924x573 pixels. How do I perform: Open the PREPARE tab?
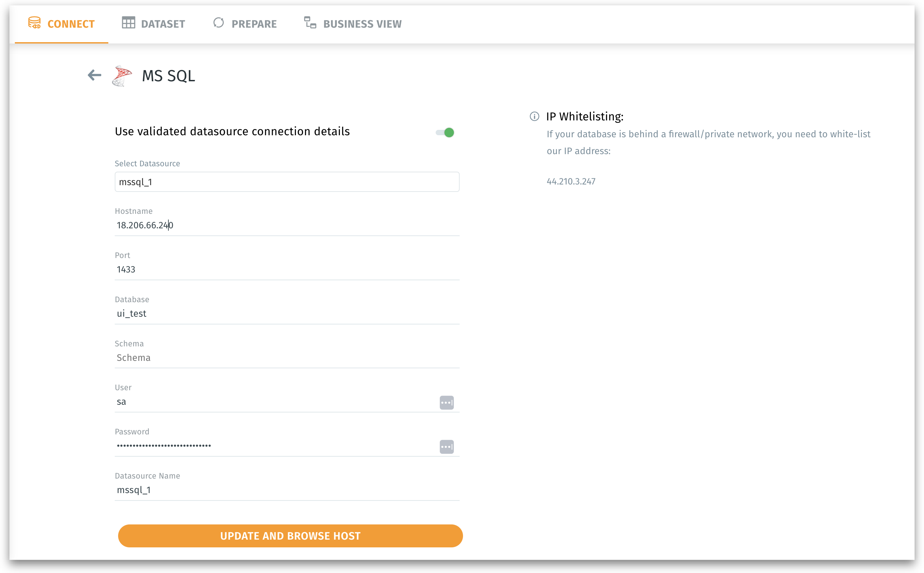[254, 24]
